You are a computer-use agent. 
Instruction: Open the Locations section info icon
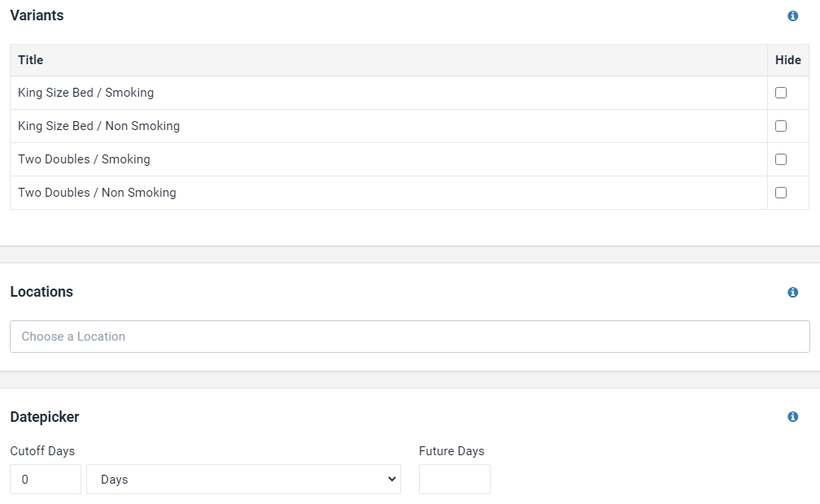[x=793, y=293]
